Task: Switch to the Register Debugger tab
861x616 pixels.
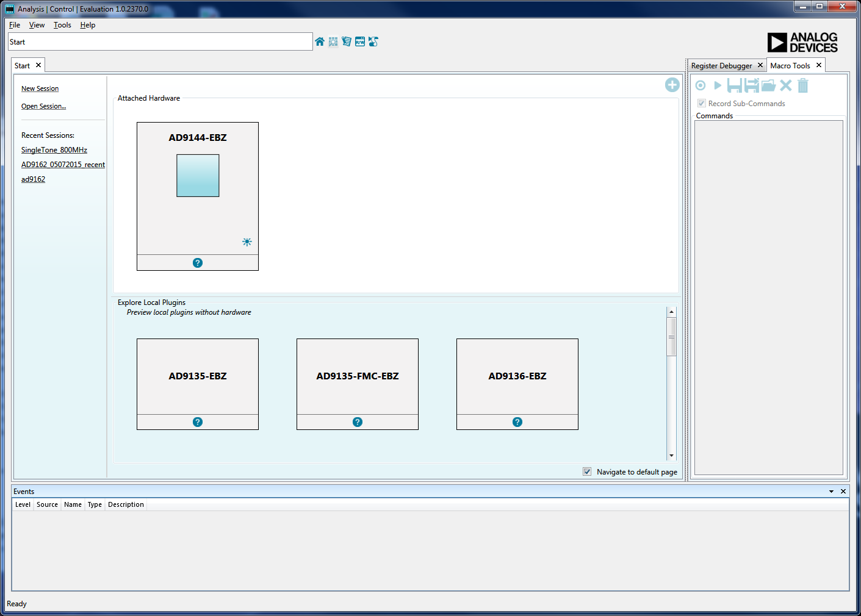Action: pos(721,66)
